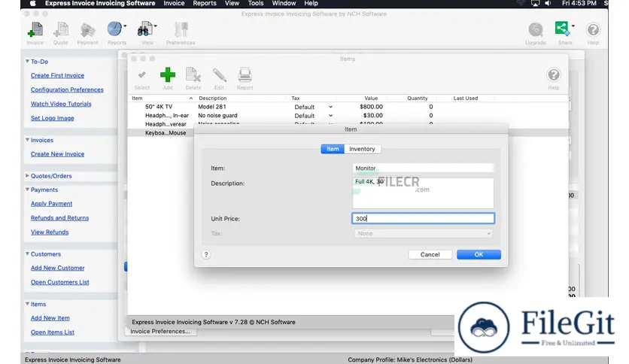This screenshot has height=364, width=629.
Task: Expand the Quotes/Orders sidebar section
Action: click(x=27, y=175)
